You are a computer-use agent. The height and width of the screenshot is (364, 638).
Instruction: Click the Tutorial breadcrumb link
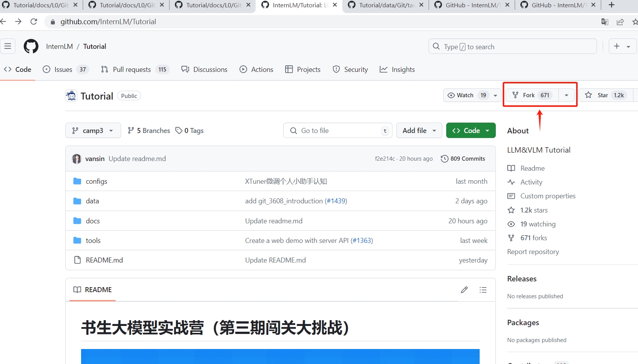95,47
